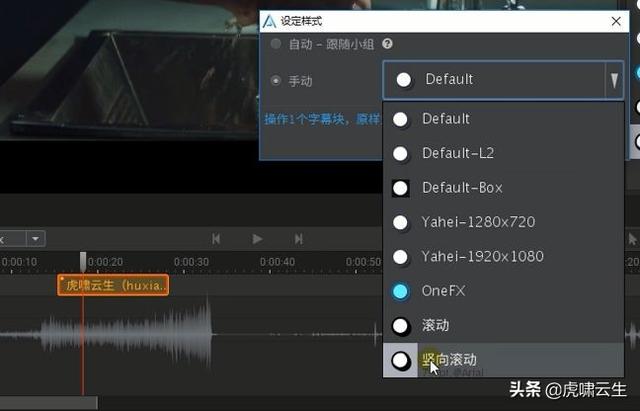
Task: Click the 0:00:40 mark on time ruler
Action: pyautogui.click(x=277, y=262)
